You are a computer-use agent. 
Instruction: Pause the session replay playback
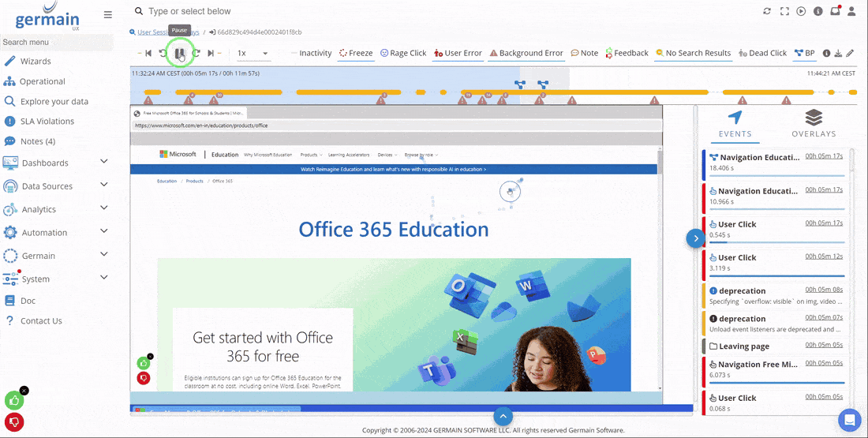[179, 53]
